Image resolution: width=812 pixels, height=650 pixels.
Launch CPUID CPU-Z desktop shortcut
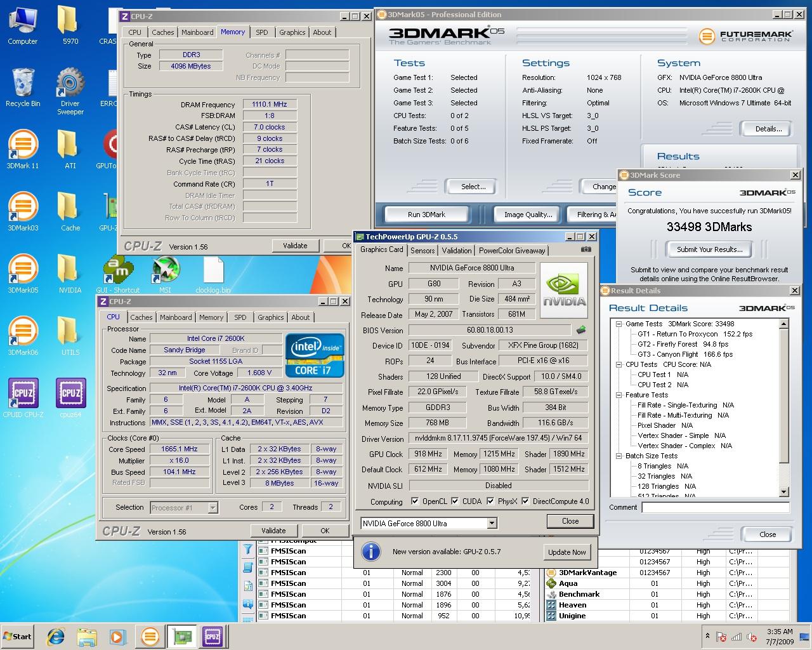tap(23, 398)
